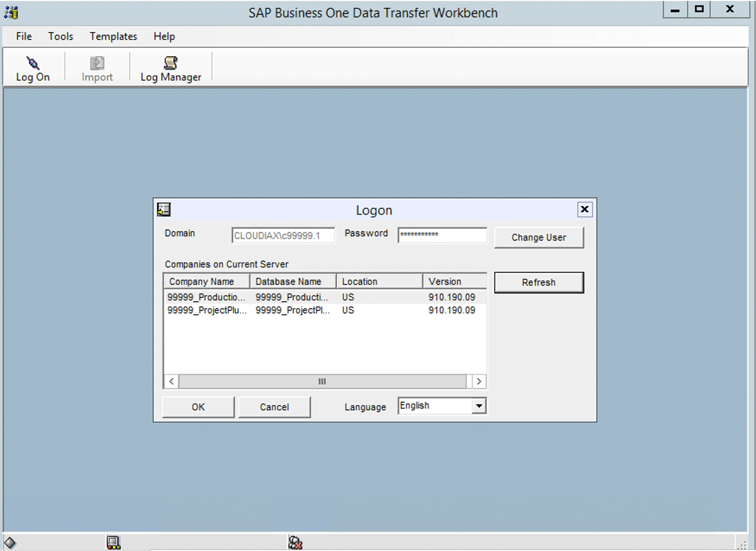Open the Log Manager scroll icon
Viewport: 756px width, 551px height.
coord(171,63)
